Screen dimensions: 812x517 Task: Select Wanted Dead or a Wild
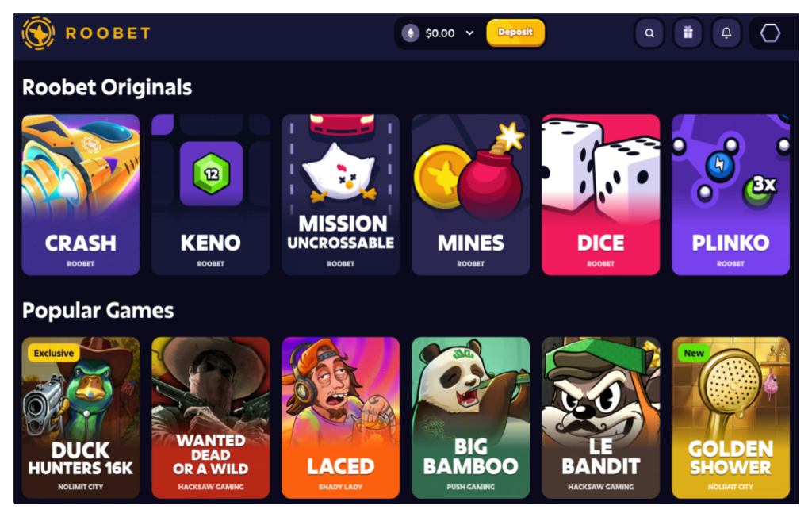pos(211,418)
